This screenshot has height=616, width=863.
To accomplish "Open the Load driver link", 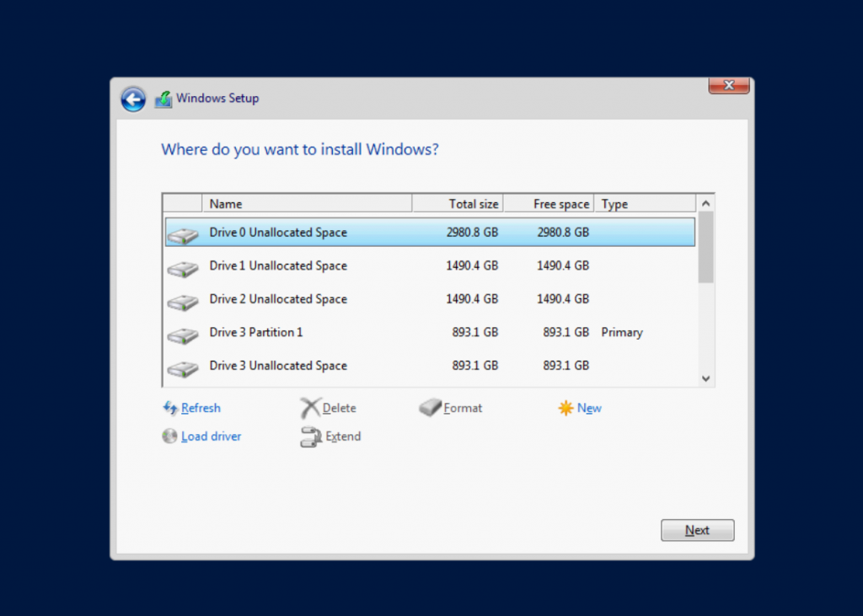I will 211,436.
